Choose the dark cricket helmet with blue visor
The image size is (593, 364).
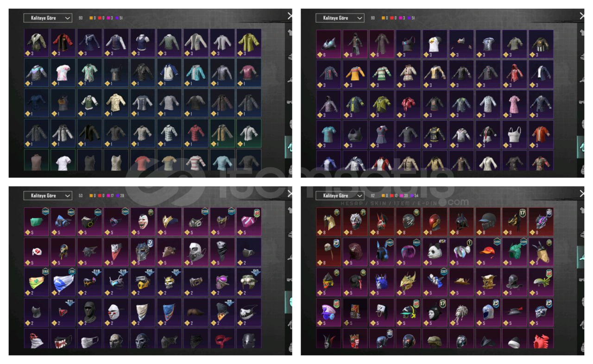(x=488, y=222)
